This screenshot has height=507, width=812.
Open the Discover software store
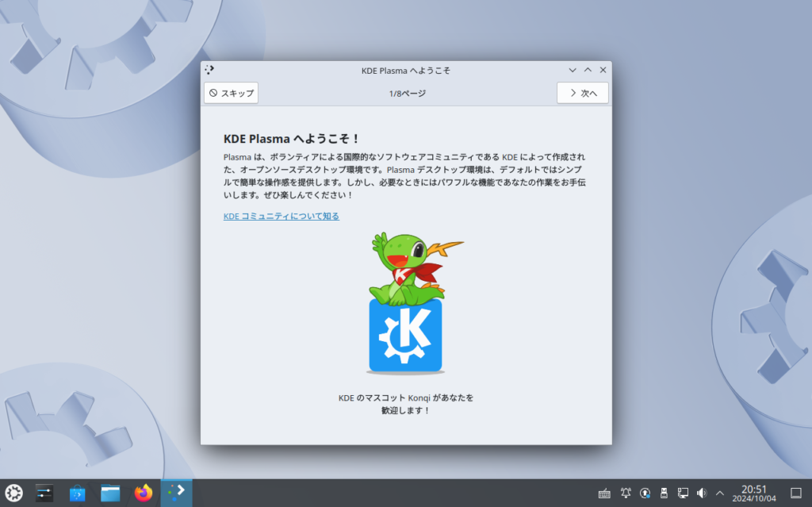pyautogui.click(x=78, y=493)
